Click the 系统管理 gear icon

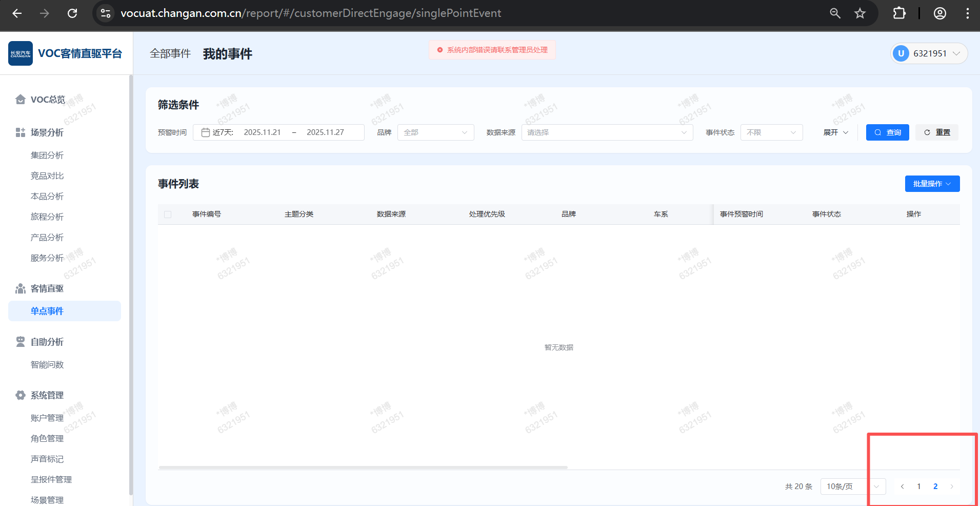click(21, 395)
